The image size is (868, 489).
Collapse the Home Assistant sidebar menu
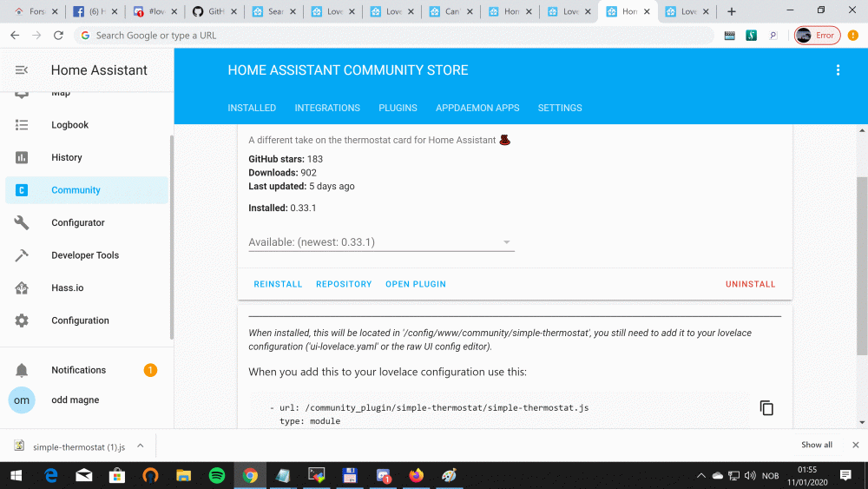[22, 69]
